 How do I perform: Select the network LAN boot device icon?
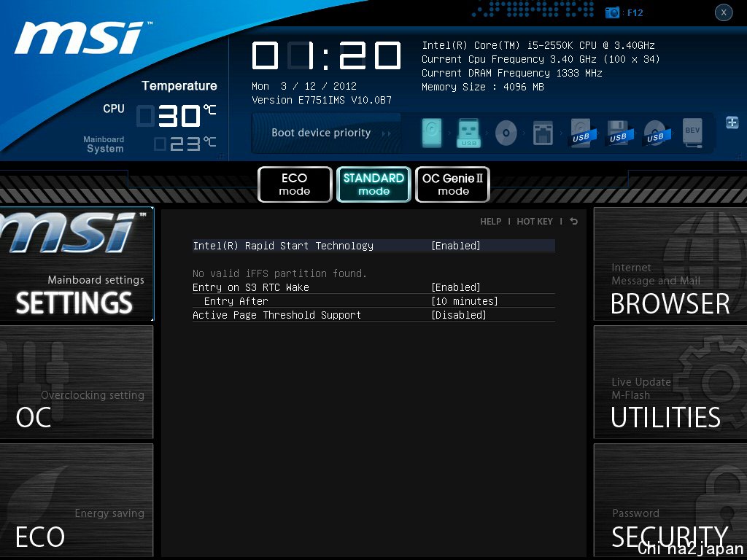point(543,133)
